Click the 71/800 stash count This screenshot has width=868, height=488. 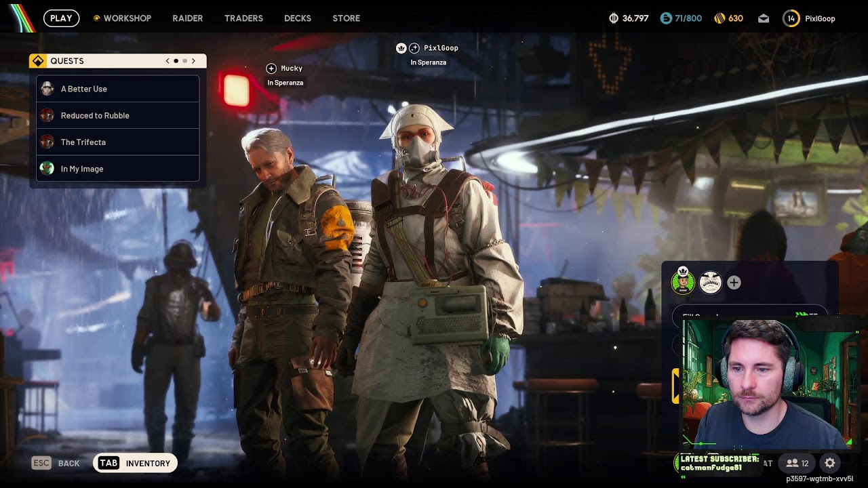(x=688, y=18)
